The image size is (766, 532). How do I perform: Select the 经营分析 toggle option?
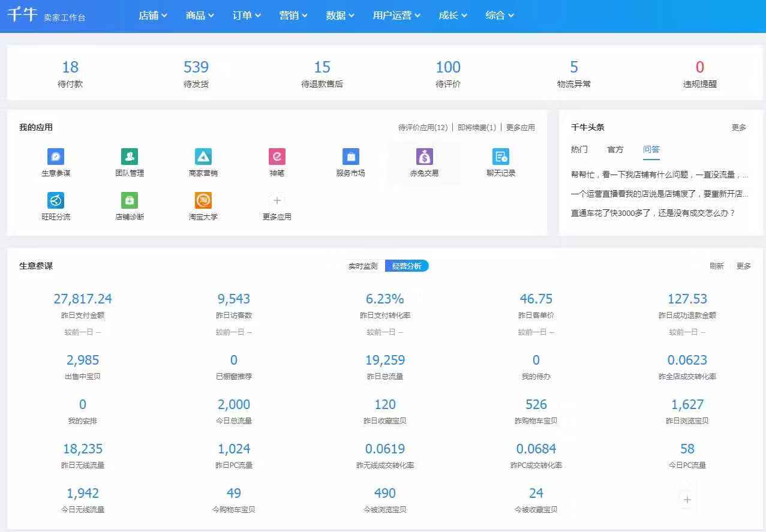pyautogui.click(x=407, y=266)
